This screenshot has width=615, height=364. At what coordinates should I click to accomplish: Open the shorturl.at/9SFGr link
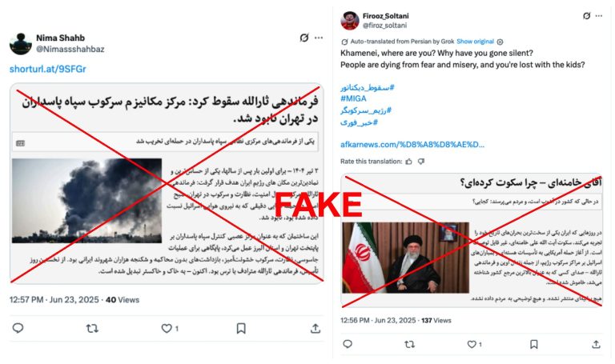click(48, 69)
